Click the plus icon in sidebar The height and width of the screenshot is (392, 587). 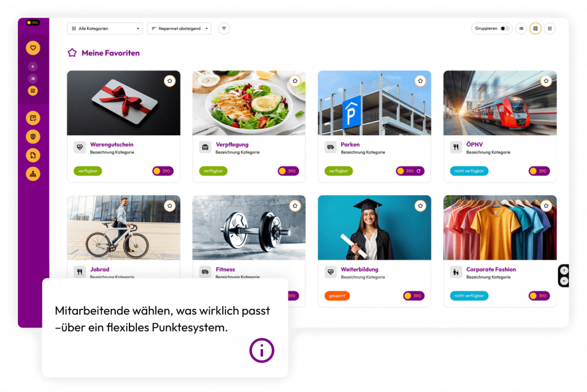pyautogui.click(x=33, y=66)
